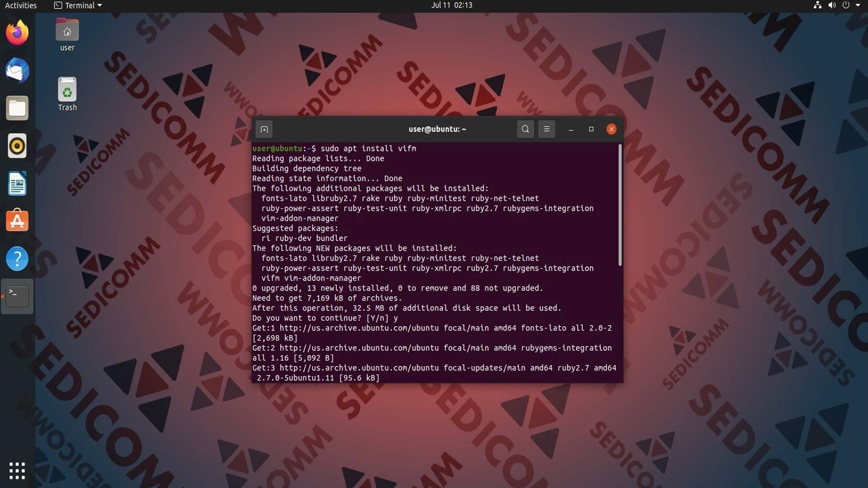This screenshot has width=868, height=488.
Task: Open the Help icon in dock
Action: tap(17, 259)
